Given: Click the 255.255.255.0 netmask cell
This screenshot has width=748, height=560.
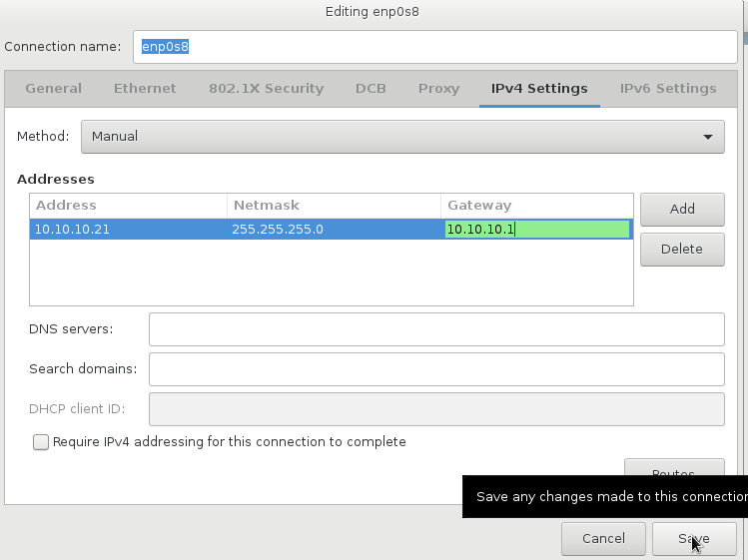Looking at the screenshot, I should tap(333, 230).
